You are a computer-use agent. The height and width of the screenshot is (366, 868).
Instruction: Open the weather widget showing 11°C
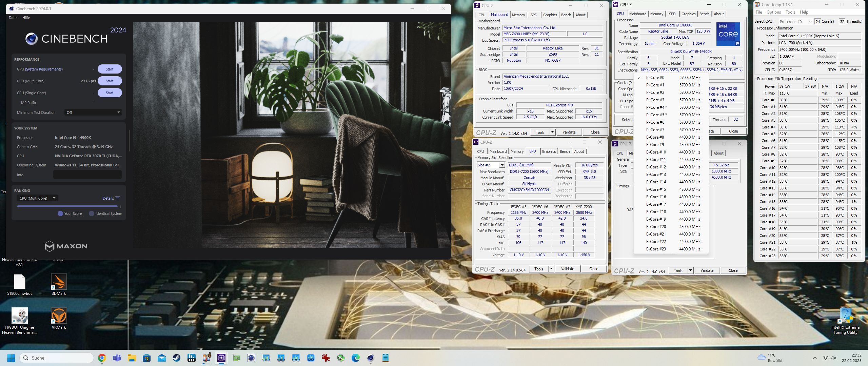pyautogui.click(x=770, y=358)
